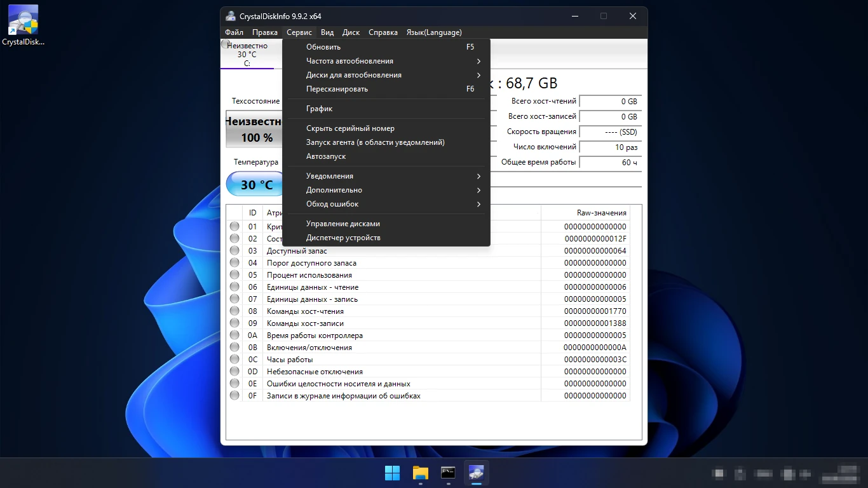Open the Вид menu

(x=327, y=32)
